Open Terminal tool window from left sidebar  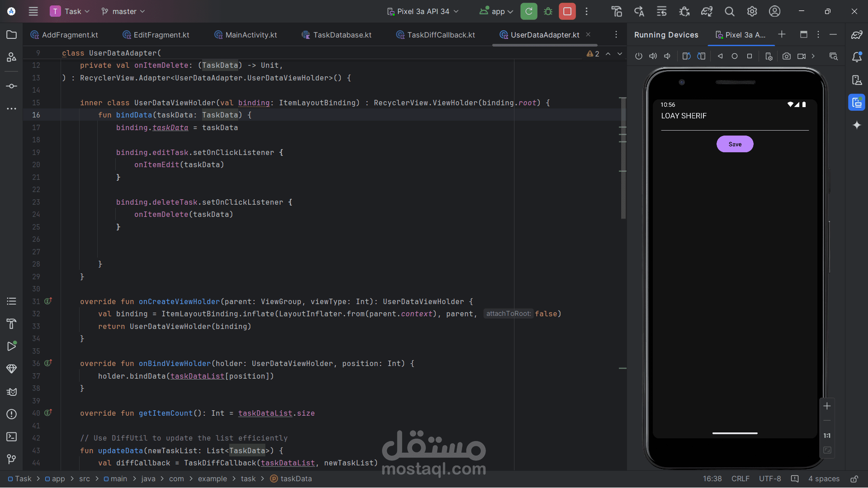(12, 437)
